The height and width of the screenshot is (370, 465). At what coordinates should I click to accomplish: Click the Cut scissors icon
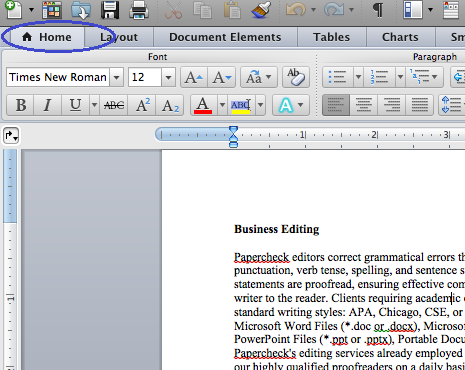click(173, 9)
